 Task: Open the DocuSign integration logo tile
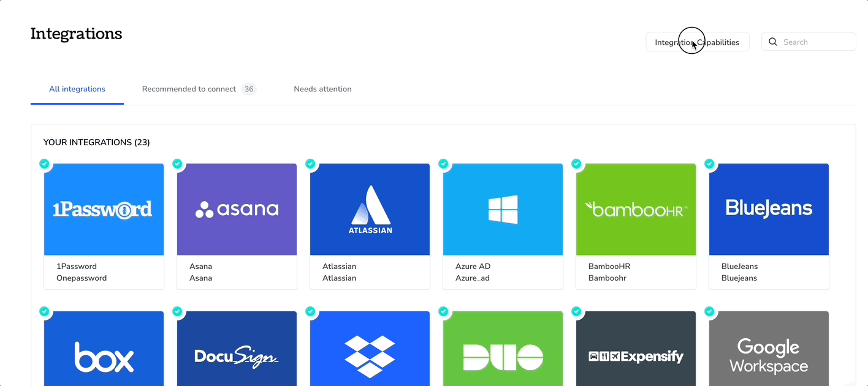(237, 349)
